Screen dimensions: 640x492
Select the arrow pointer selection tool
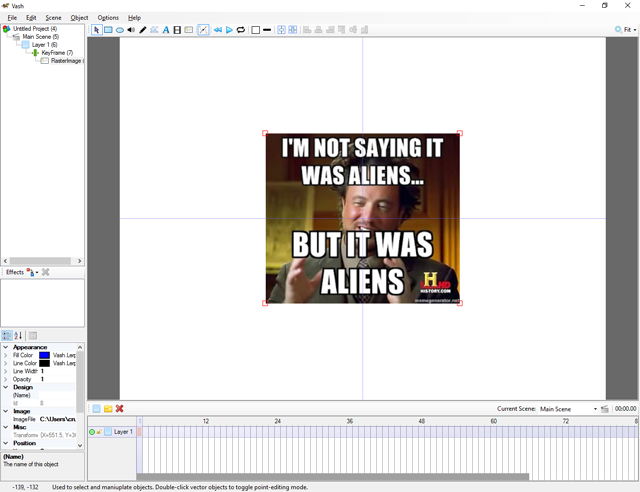click(x=97, y=30)
